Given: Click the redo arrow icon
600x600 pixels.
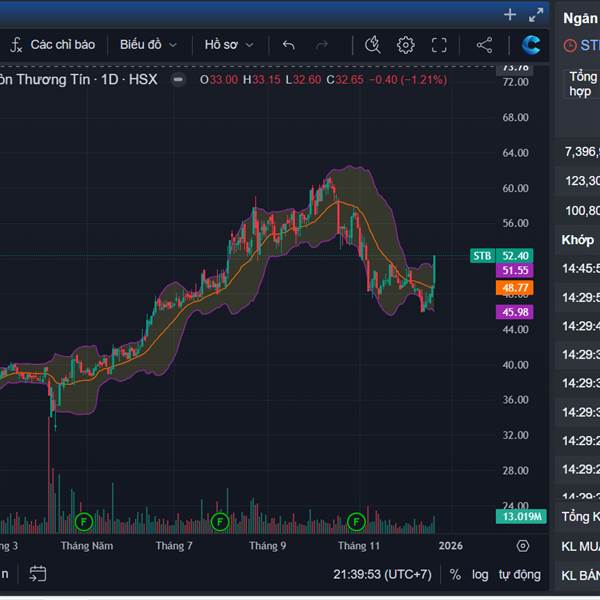Looking at the screenshot, I should coord(321,45).
